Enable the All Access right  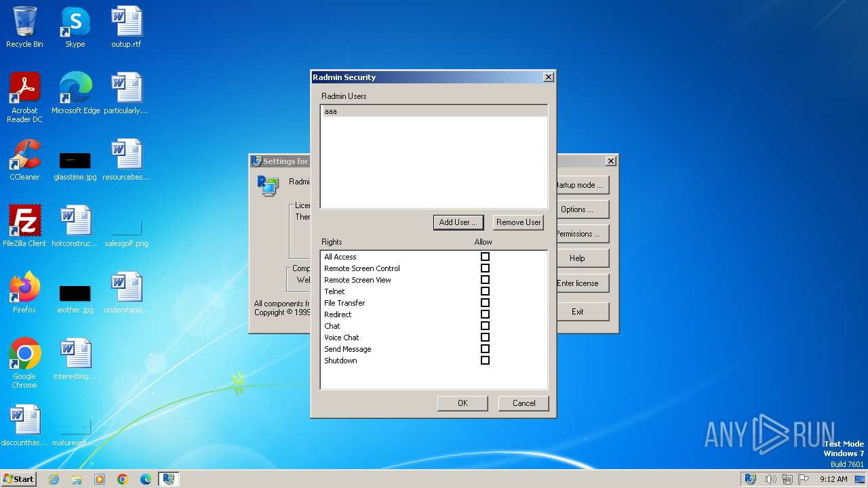pos(485,257)
